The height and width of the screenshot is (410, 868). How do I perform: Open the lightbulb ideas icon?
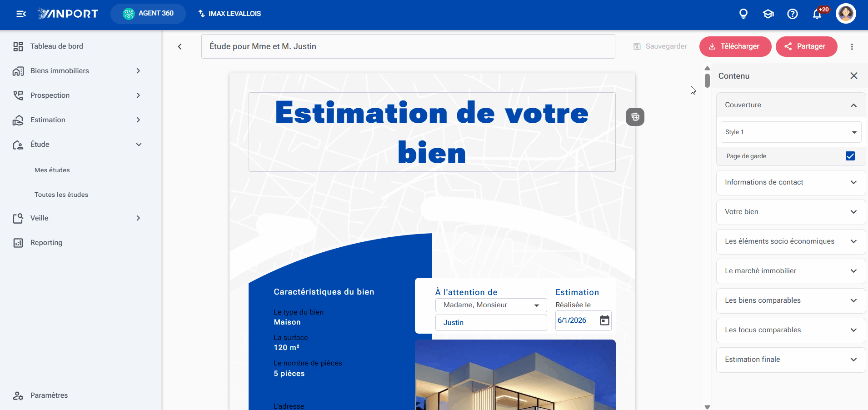click(743, 14)
